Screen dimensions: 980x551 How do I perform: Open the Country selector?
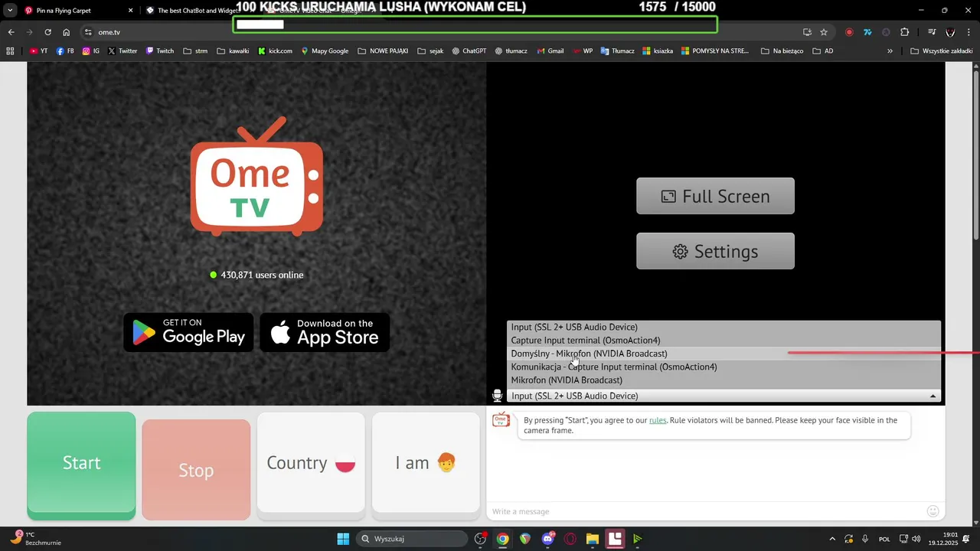(x=311, y=463)
